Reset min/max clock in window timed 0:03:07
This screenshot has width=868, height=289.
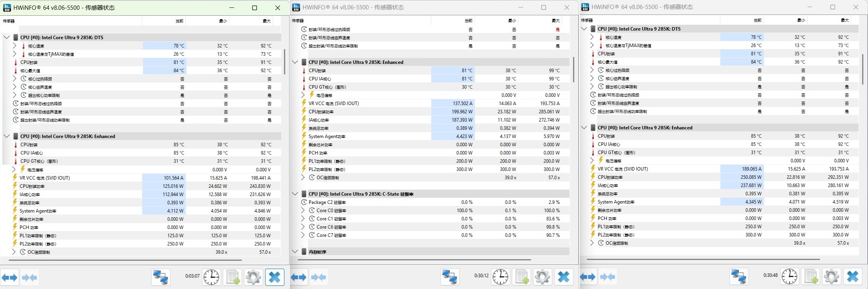[211, 277]
